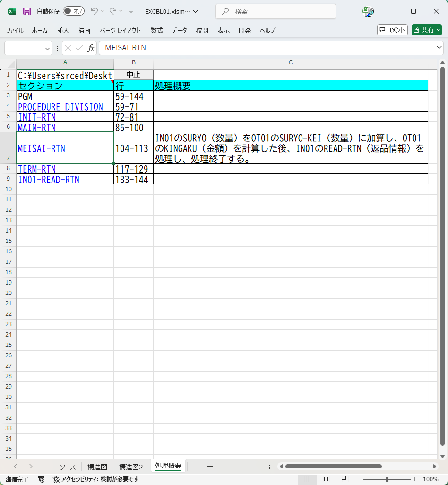
Task: Open Customize Quick Access Toolbar dropdown
Action: (131, 11)
